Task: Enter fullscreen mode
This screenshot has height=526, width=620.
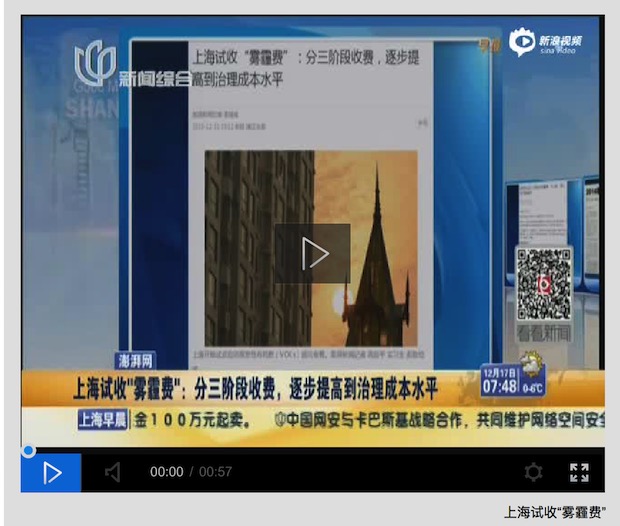Action: tap(579, 472)
